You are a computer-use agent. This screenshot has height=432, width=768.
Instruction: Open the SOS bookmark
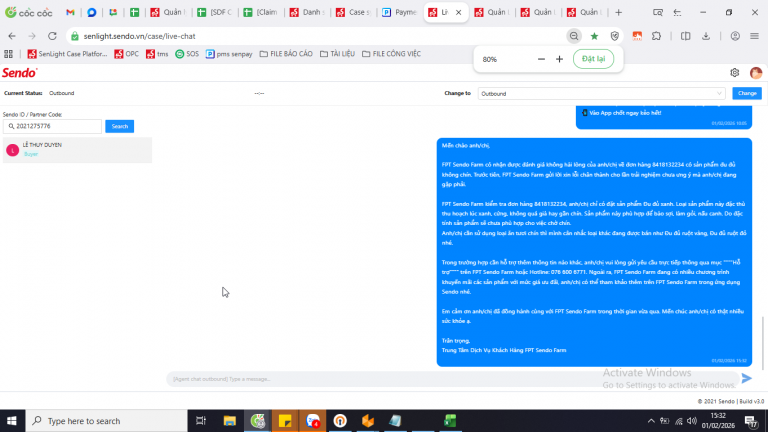[187, 54]
